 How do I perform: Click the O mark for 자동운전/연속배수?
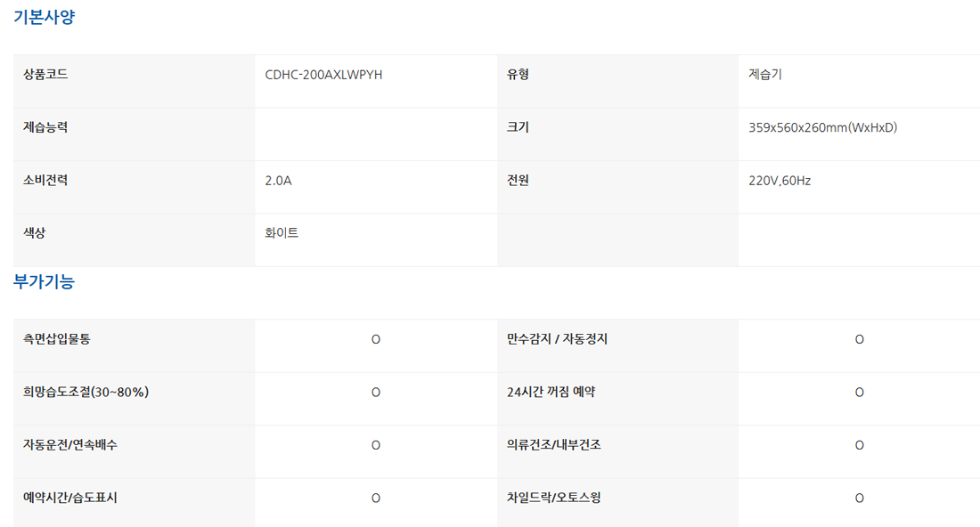point(376,445)
